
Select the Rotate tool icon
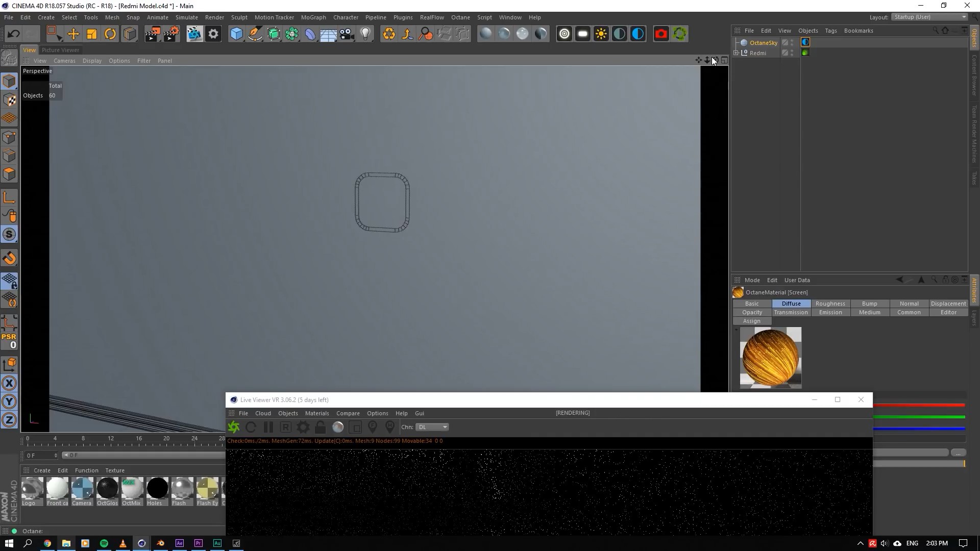[110, 34]
